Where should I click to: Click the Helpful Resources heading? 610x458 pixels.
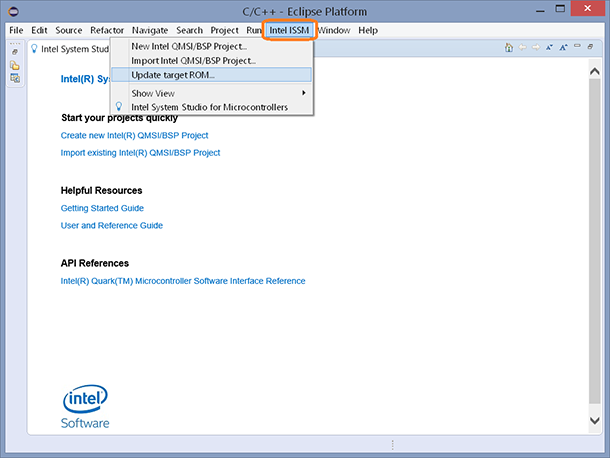coord(102,190)
